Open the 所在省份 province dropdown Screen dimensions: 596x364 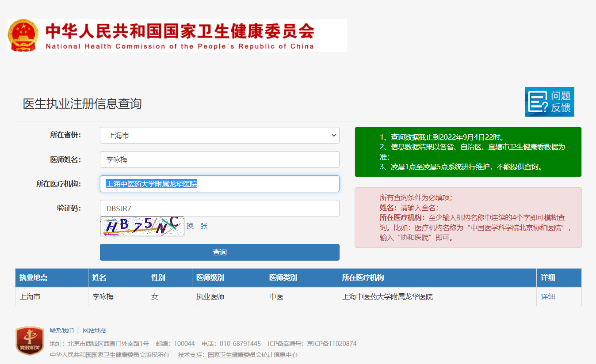click(220, 135)
